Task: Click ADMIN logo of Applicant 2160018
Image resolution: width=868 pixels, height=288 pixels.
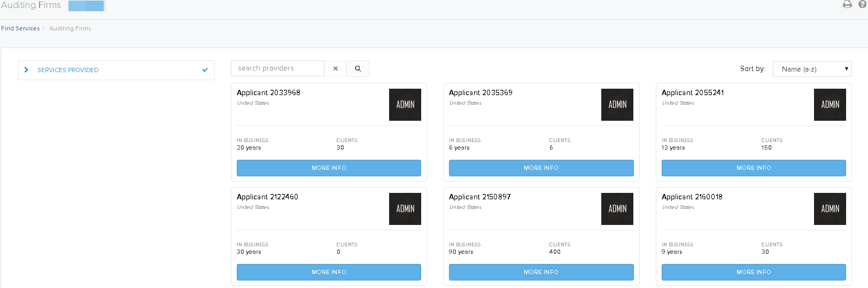Action: click(x=830, y=209)
